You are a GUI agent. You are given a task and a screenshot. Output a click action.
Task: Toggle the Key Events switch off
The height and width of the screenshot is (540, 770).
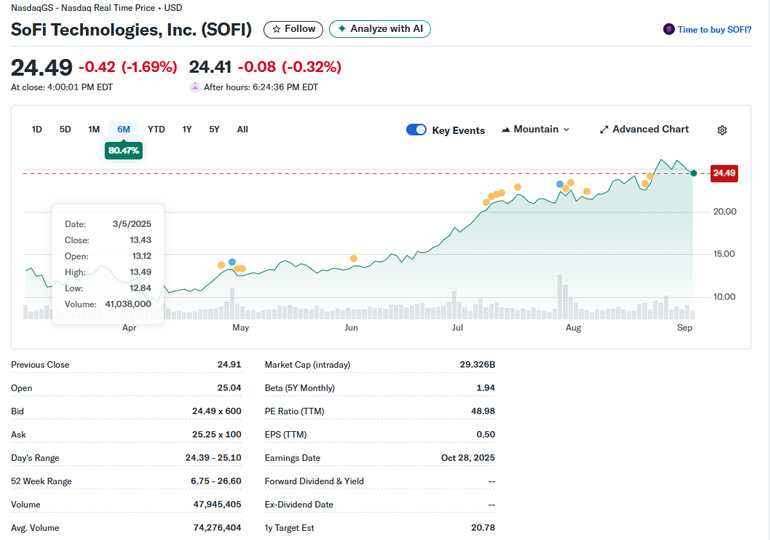point(416,130)
